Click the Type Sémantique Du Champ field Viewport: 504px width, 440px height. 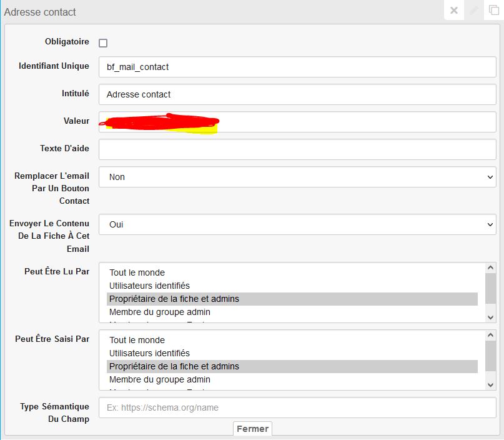coord(297,407)
